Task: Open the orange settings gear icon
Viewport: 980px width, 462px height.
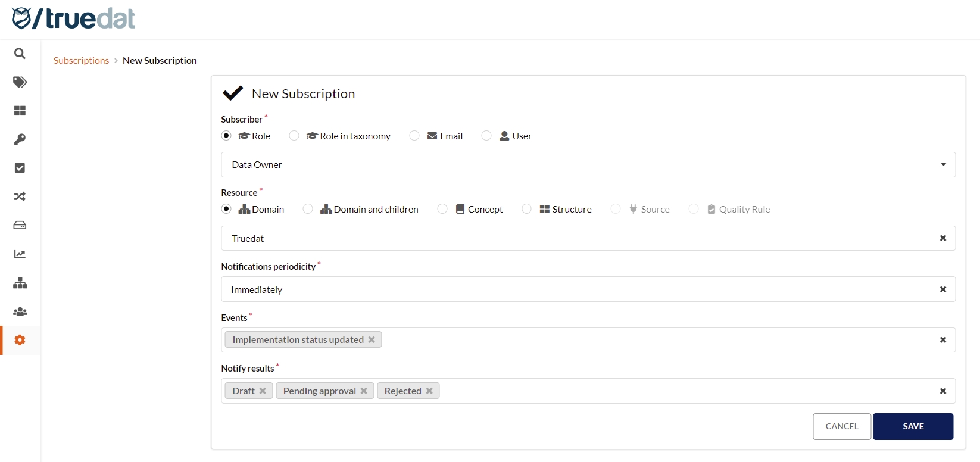Action: (20, 340)
